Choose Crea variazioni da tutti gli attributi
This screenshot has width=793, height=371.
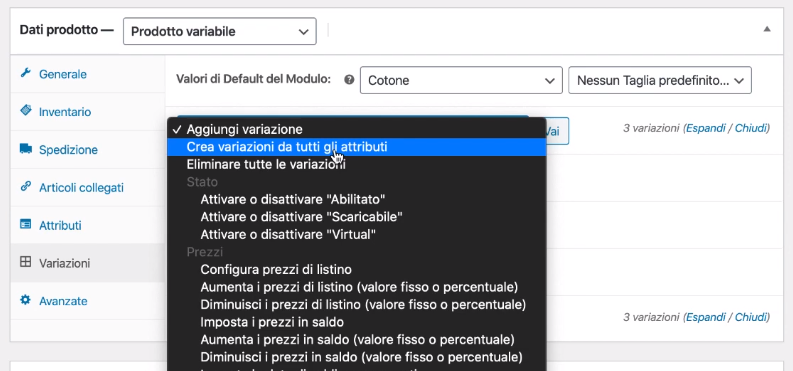pyautogui.click(x=357, y=147)
